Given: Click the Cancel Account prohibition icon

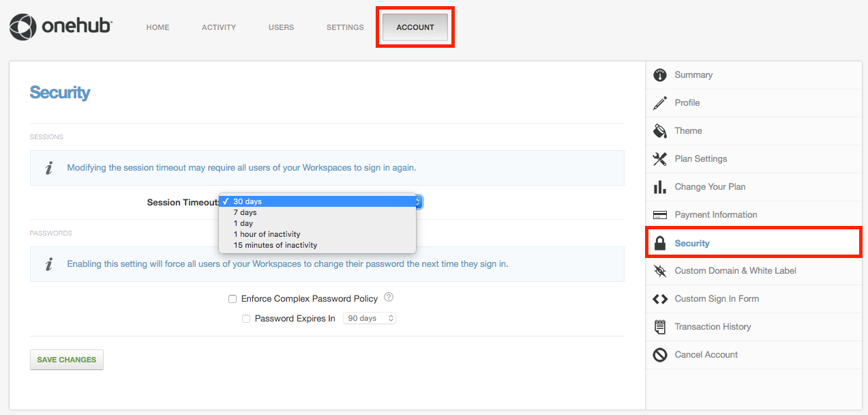Looking at the screenshot, I should [x=660, y=354].
